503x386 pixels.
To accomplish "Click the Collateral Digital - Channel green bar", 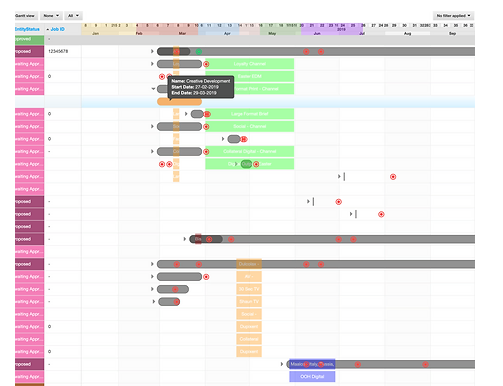I will coord(250,151).
